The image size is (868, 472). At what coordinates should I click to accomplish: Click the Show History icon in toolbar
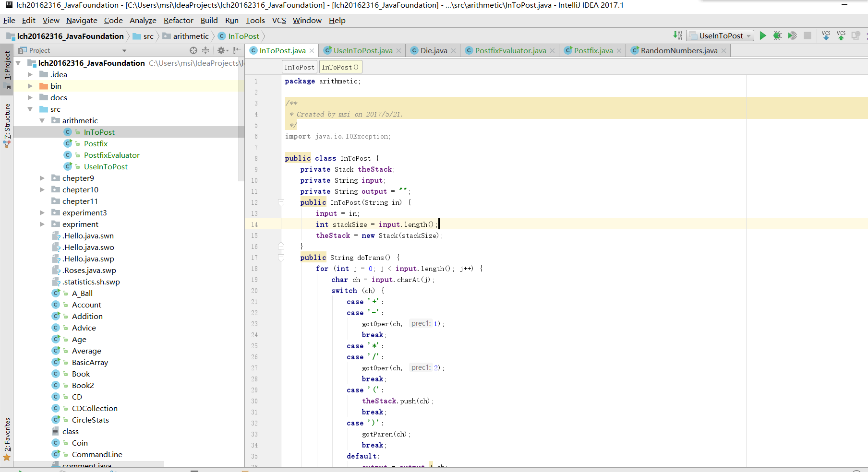click(856, 35)
